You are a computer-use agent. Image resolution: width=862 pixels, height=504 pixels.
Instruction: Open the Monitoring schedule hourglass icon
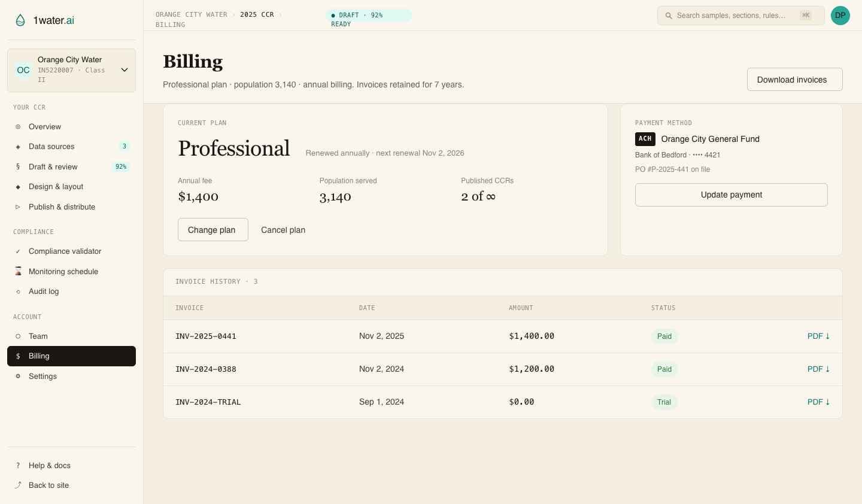click(18, 272)
